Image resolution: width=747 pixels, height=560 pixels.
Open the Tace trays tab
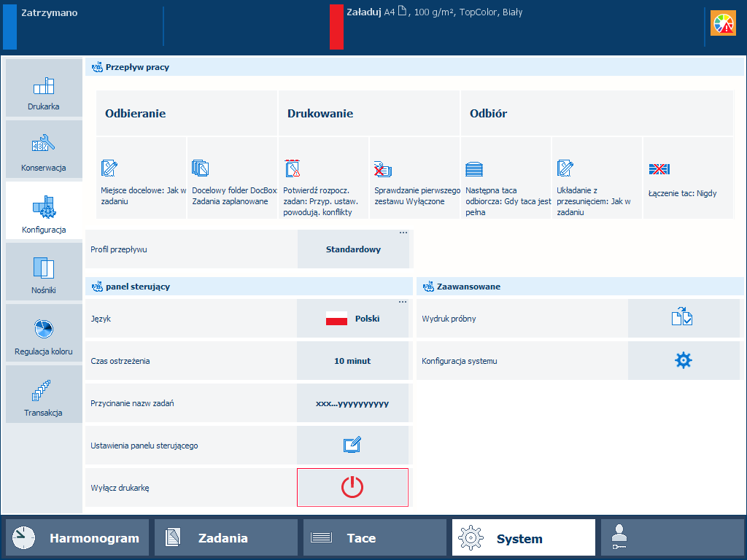374,538
